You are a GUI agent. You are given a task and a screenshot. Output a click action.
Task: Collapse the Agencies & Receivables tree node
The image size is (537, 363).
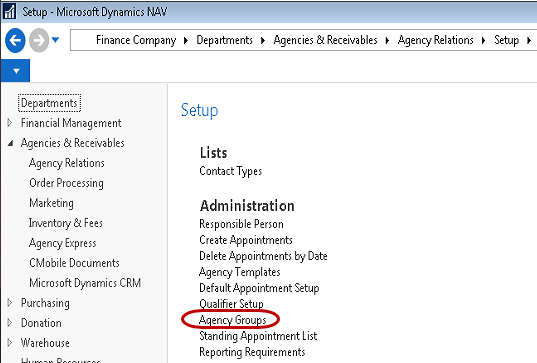click(x=10, y=143)
